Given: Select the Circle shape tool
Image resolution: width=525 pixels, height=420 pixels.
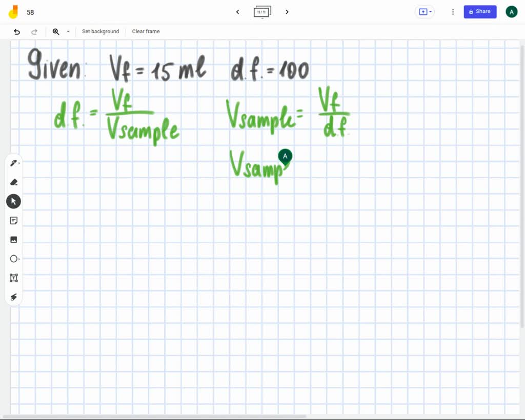Looking at the screenshot, I should pos(14,259).
